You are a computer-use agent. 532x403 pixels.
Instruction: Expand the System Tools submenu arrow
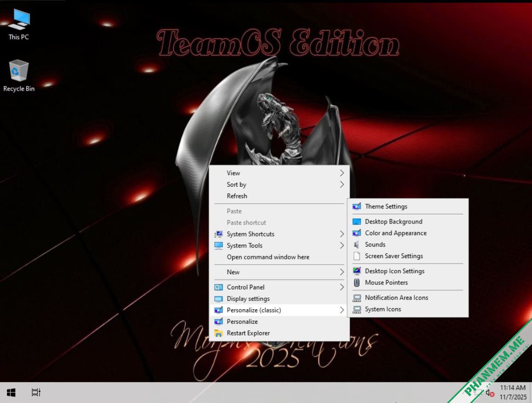point(342,246)
